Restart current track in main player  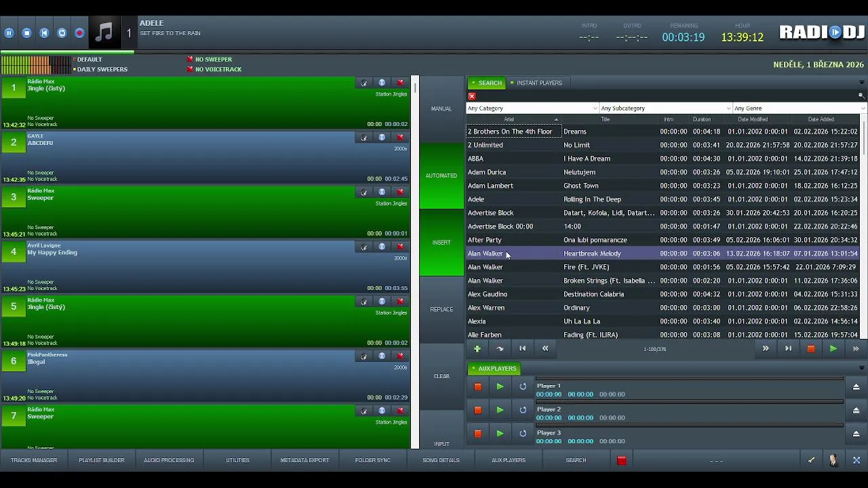click(x=44, y=33)
